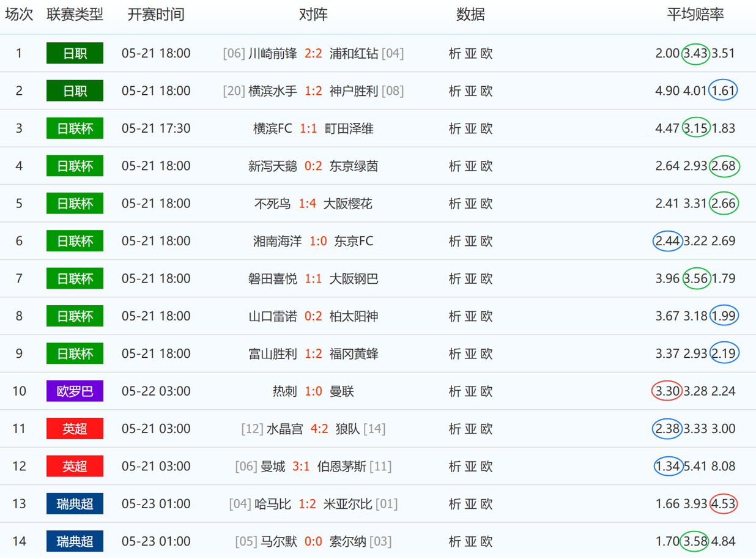Screen dimensions: 756x559
Task: Click circled odds 3.30 for 热刺 match
Action: [667, 391]
